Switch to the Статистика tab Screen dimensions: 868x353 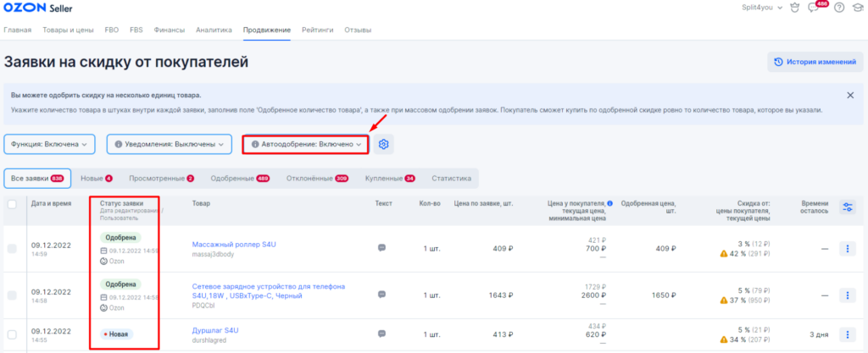[x=452, y=179]
